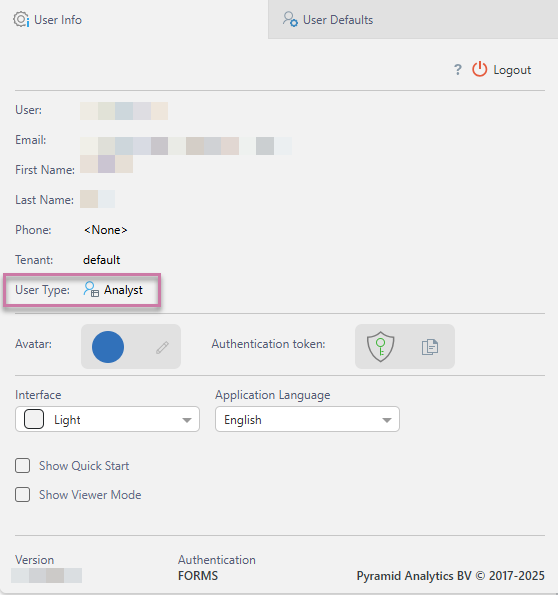Click the Light theme square swatch

tap(34, 419)
